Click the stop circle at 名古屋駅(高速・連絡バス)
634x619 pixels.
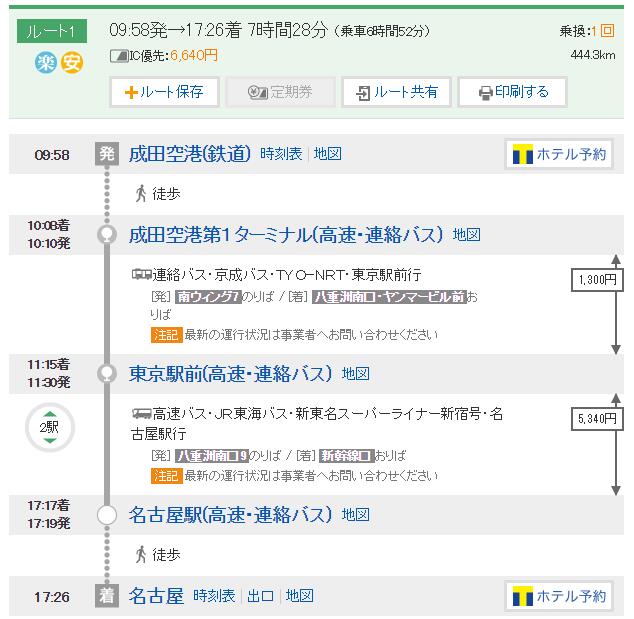[x=107, y=515]
